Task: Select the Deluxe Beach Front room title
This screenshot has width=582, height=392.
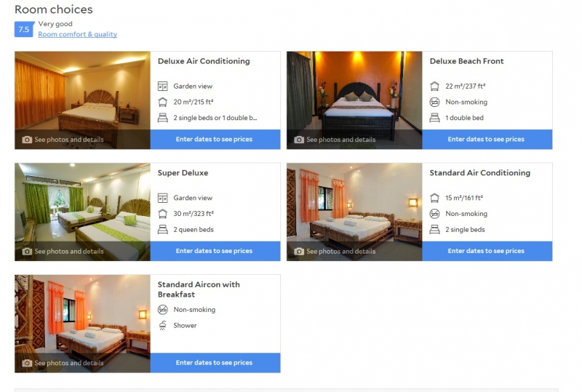Action: 466,61
